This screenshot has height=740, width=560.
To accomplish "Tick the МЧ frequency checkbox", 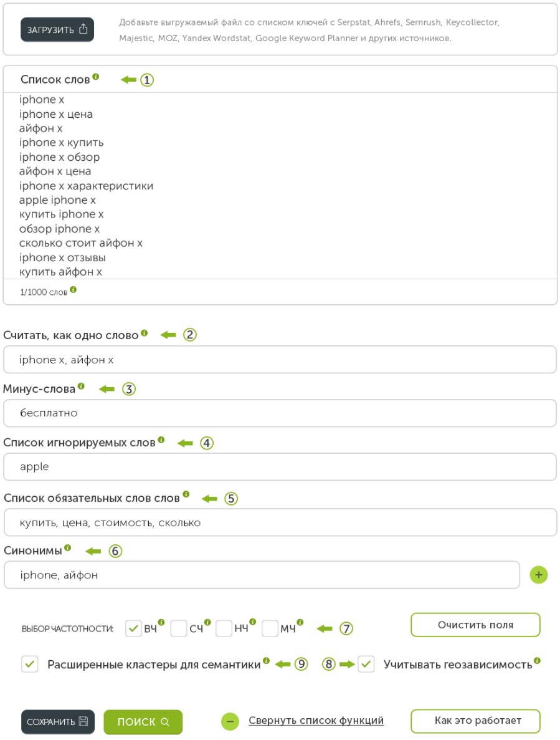I will tap(270, 628).
